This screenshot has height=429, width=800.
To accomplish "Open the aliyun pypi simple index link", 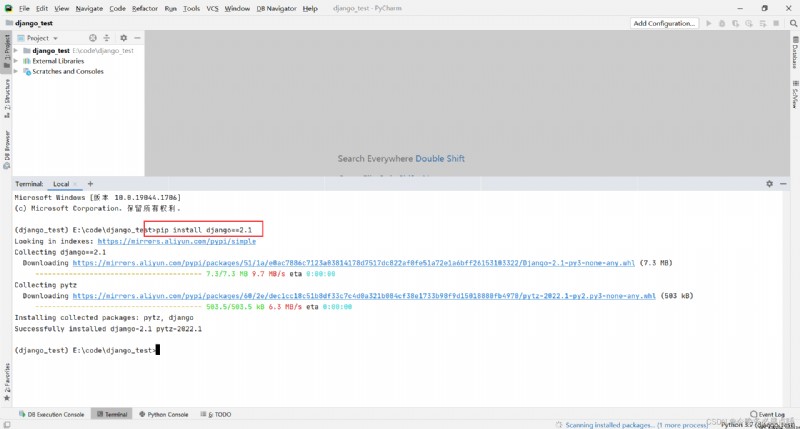I will tap(177, 241).
